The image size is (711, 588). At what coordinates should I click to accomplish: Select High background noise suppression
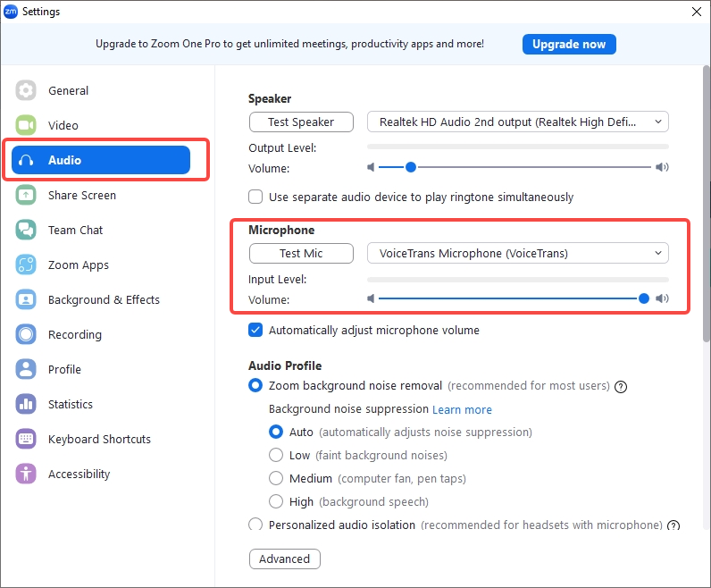277,501
